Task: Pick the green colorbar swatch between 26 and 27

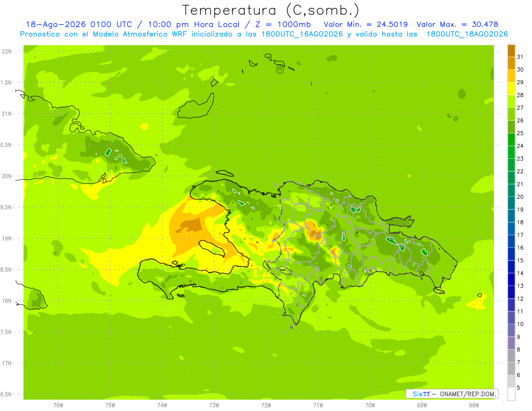Action: click(511, 114)
